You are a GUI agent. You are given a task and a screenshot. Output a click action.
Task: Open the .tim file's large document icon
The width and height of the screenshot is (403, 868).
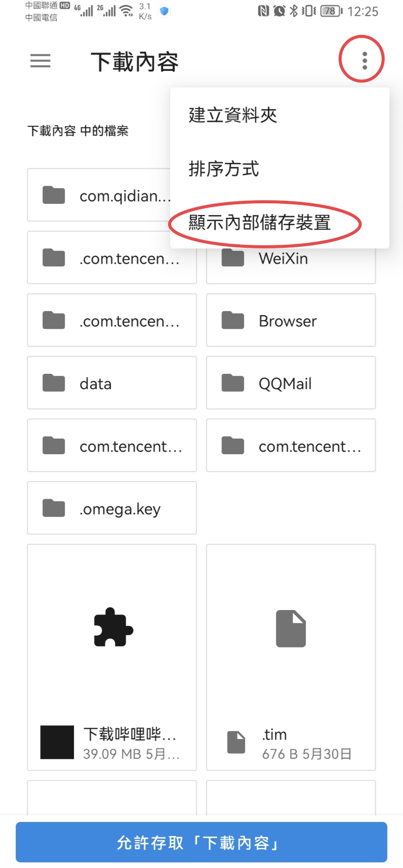click(291, 629)
